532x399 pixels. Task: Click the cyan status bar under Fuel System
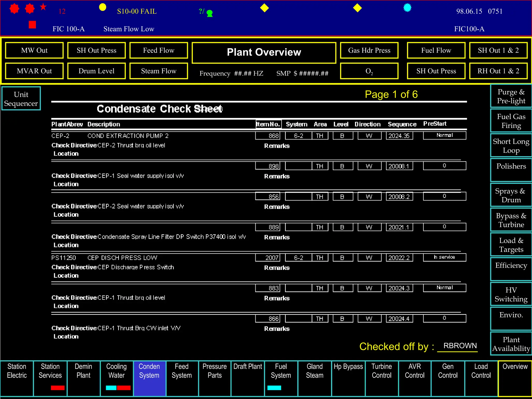tap(274, 388)
